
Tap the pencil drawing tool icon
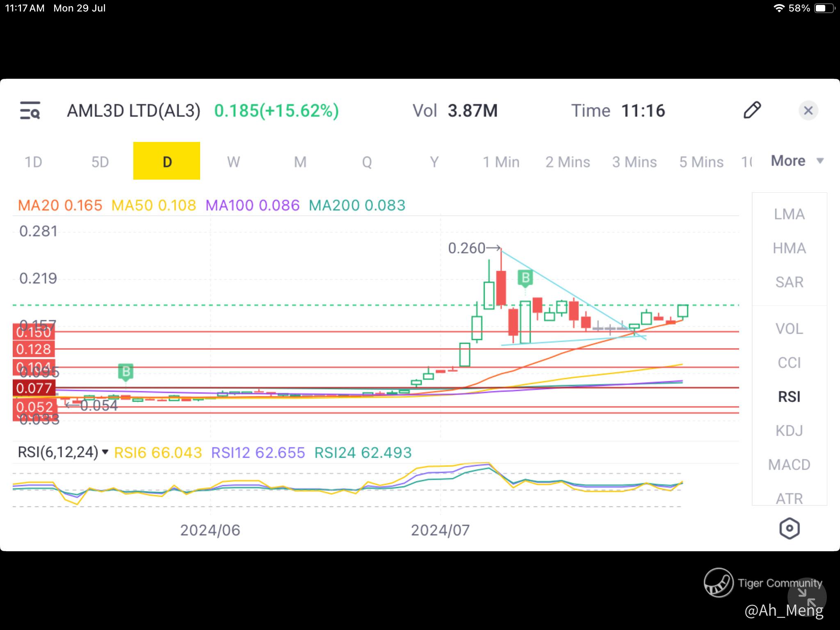coord(752,110)
